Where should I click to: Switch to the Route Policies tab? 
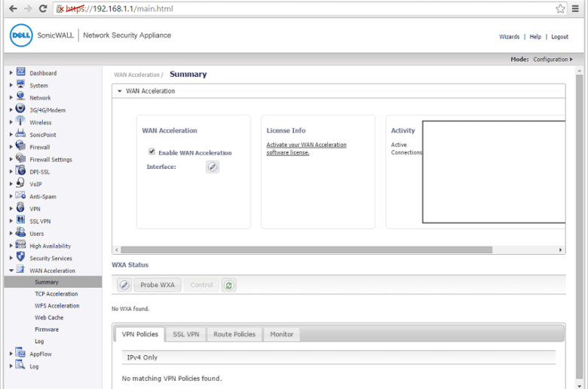pyautogui.click(x=234, y=334)
